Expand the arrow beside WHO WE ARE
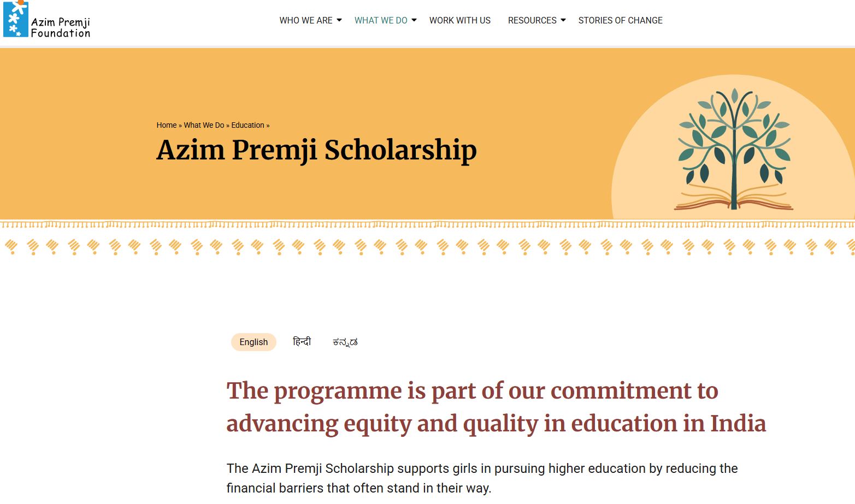Image resolution: width=855 pixels, height=504 pixels. pyautogui.click(x=339, y=20)
